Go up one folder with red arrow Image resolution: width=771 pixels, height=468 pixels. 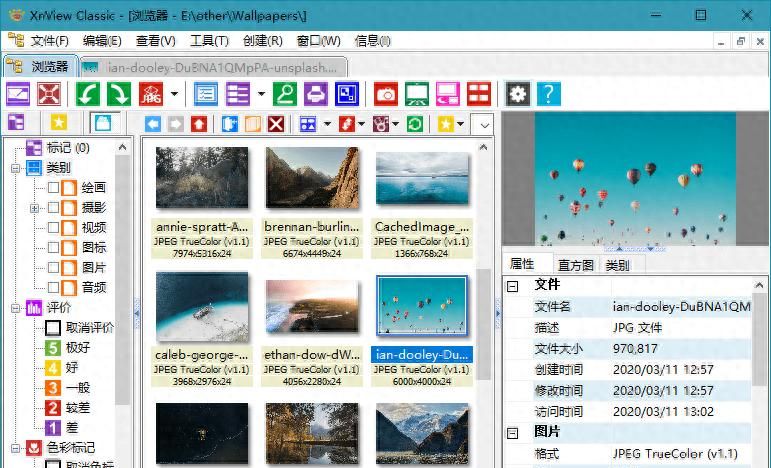point(199,124)
